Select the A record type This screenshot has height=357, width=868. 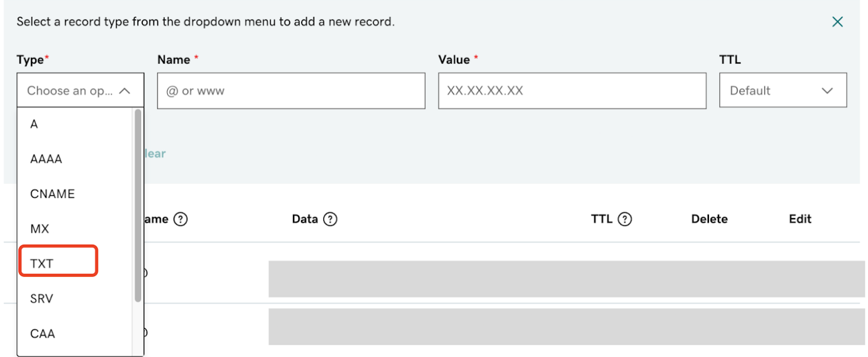[75, 124]
